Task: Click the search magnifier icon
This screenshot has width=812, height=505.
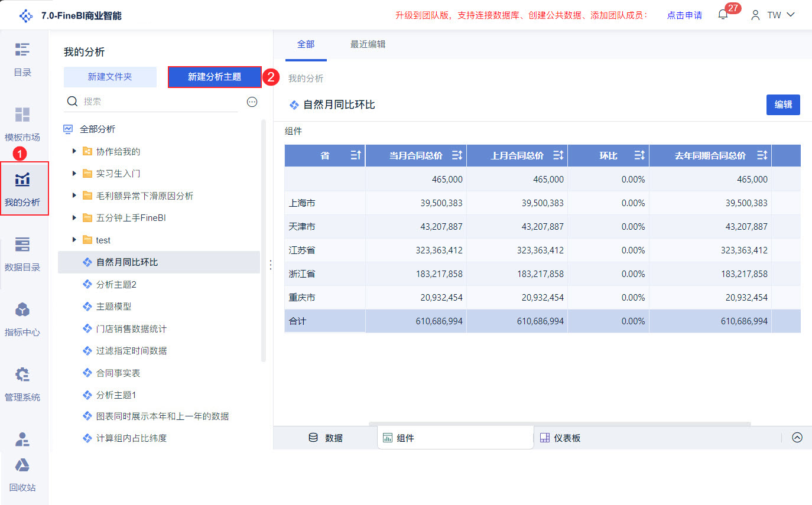Action: click(x=73, y=102)
